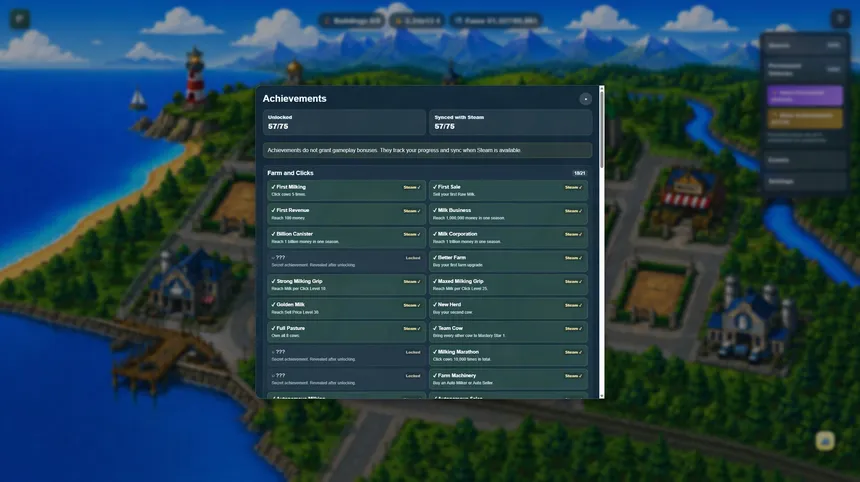860x482 pixels.
Task: Click the Locked badge beside Better Farm
Action: pos(413,258)
